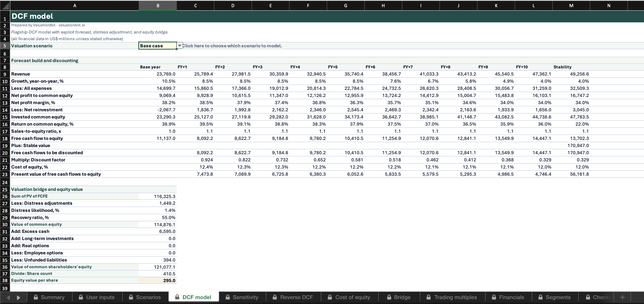This screenshot has height=304, width=644.
Task: Select row 23 header
Action: tap(5, 174)
